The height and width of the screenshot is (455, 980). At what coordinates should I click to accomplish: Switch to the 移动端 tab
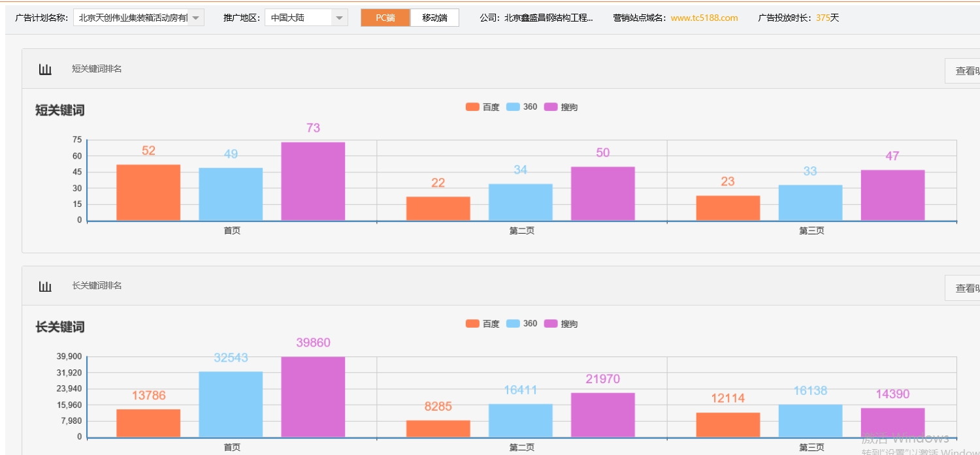click(434, 18)
